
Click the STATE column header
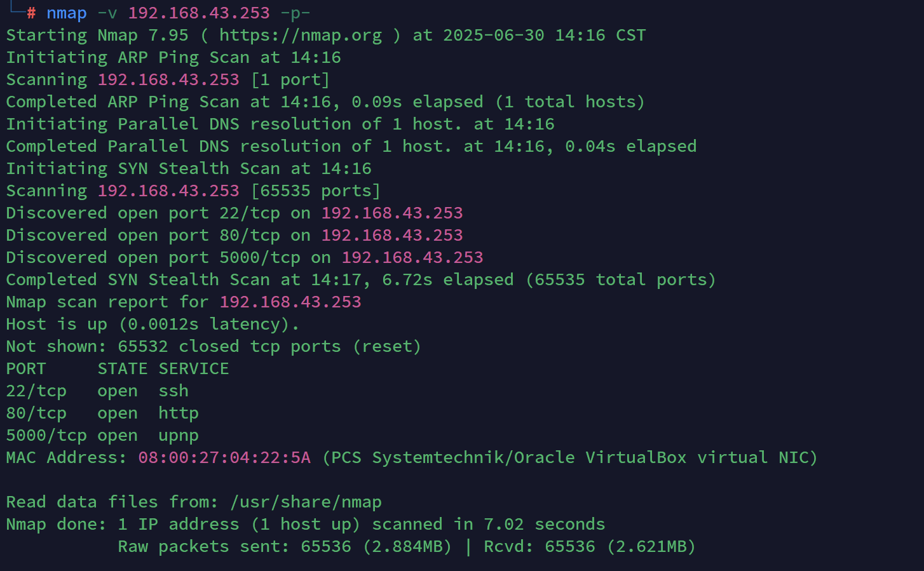coord(122,369)
